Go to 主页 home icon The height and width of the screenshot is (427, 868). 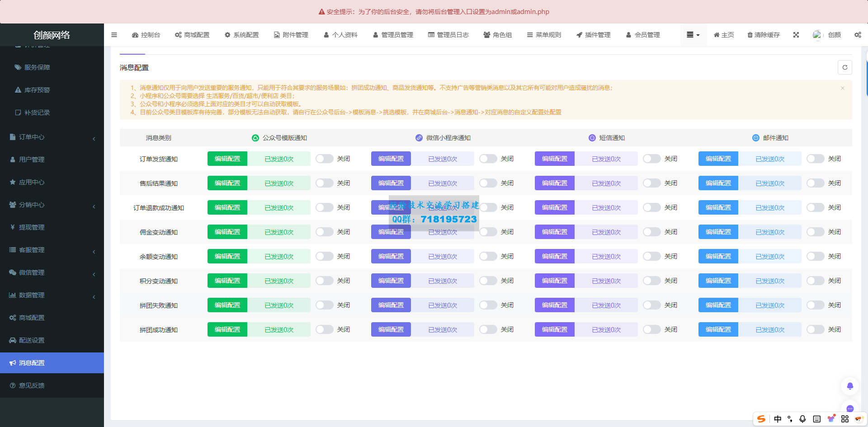pos(717,35)
